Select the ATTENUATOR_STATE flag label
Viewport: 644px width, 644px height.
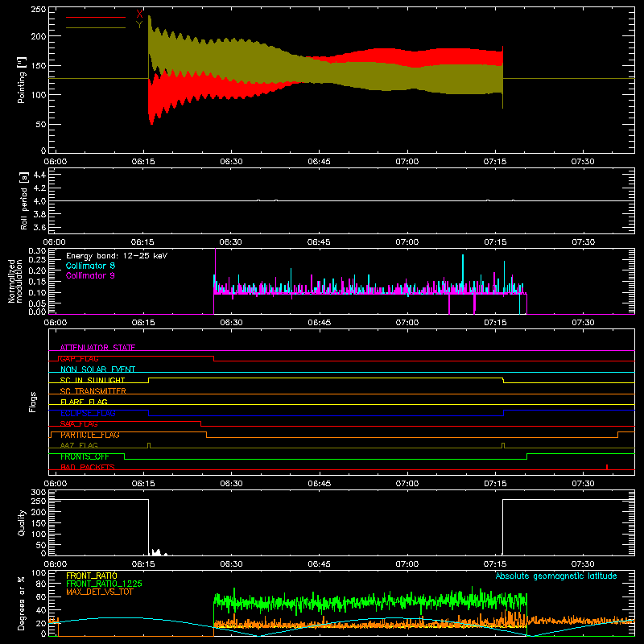[97, 348]
